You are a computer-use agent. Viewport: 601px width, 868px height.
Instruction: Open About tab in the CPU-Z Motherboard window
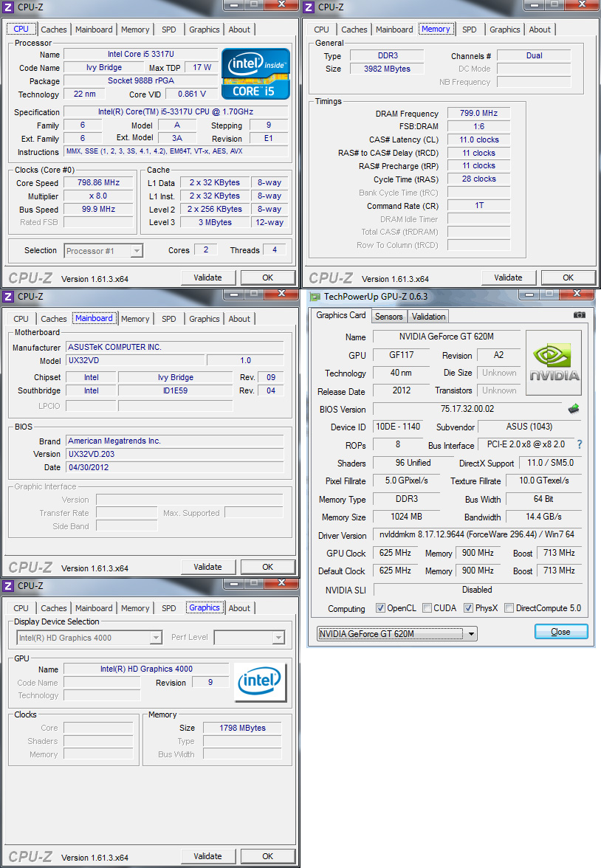click(239, 319)
